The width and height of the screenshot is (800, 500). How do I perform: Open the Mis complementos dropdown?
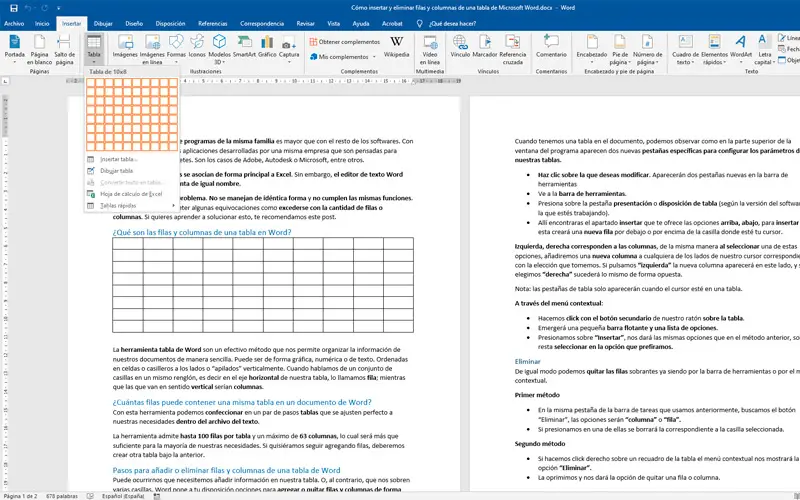[x=346, y=57]
